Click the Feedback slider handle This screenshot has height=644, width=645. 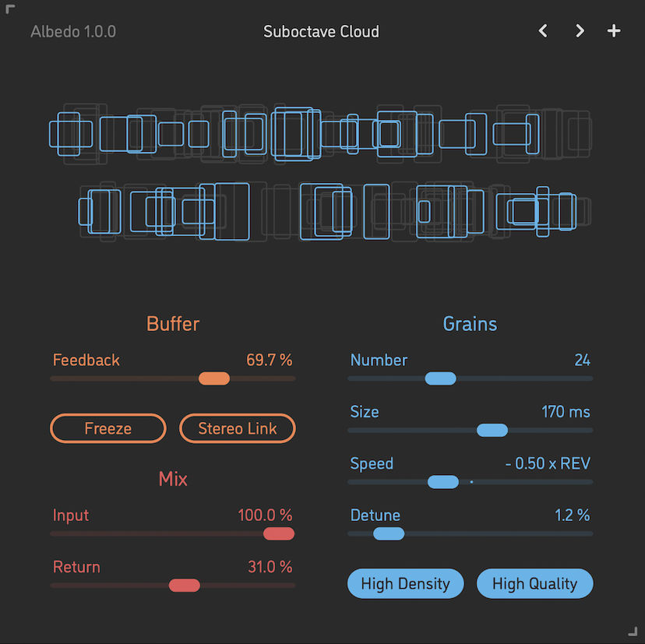click(x=214, y=378)
